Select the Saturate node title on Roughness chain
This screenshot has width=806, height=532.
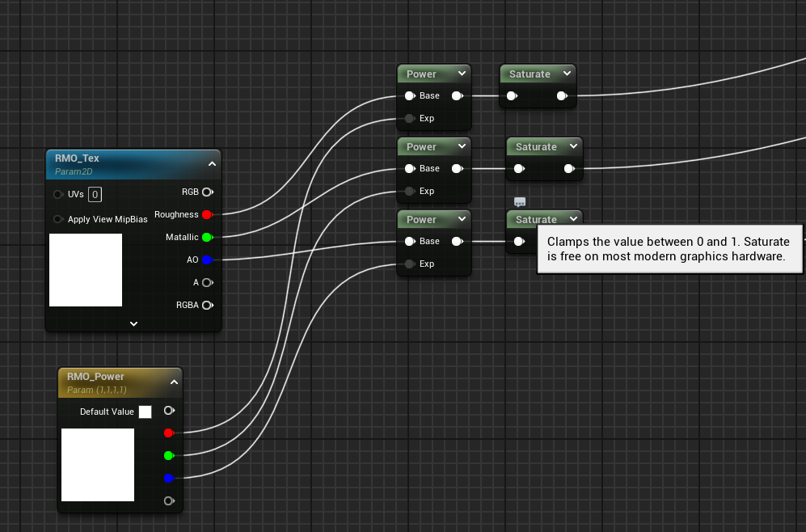pyautogui.click(x=530, y=74)
